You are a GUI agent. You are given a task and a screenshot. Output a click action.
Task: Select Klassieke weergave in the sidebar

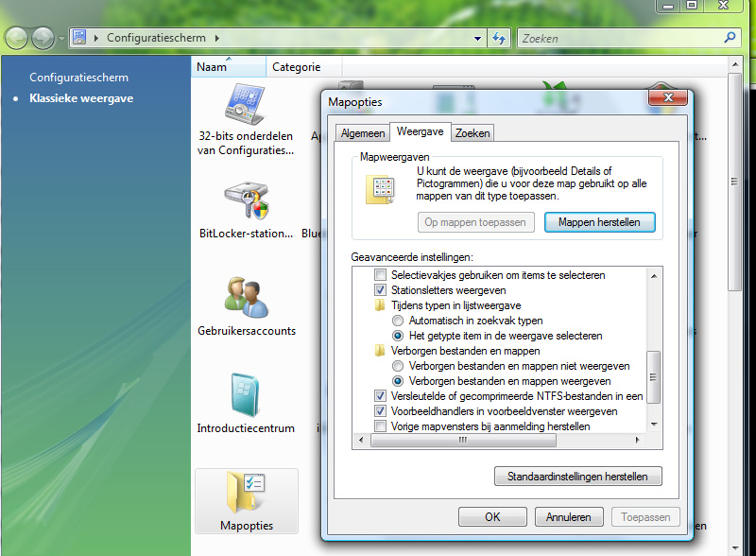(x=81, y=98)
